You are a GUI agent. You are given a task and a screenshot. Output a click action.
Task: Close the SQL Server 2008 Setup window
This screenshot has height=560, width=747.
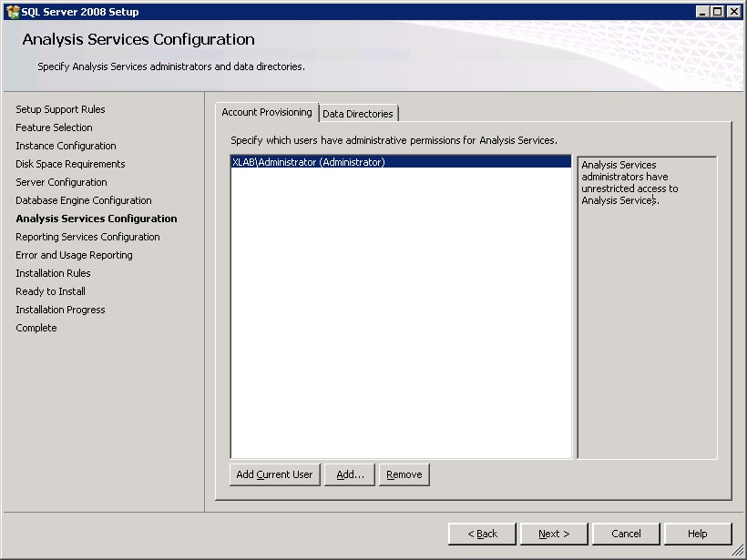tap(733, 12)
